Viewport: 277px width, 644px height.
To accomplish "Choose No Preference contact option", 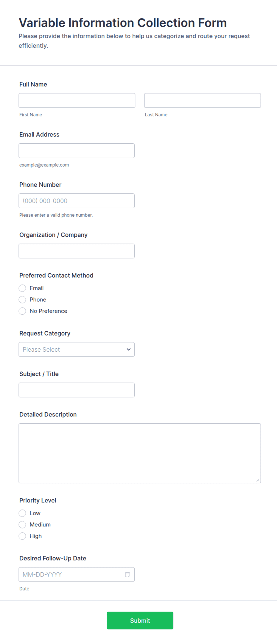I will tap(22, 311).
